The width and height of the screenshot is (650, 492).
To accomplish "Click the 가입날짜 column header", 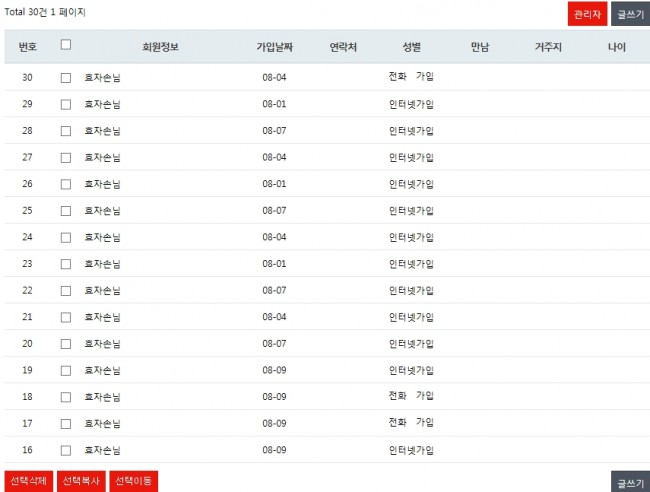I will (x=274, y=47).
